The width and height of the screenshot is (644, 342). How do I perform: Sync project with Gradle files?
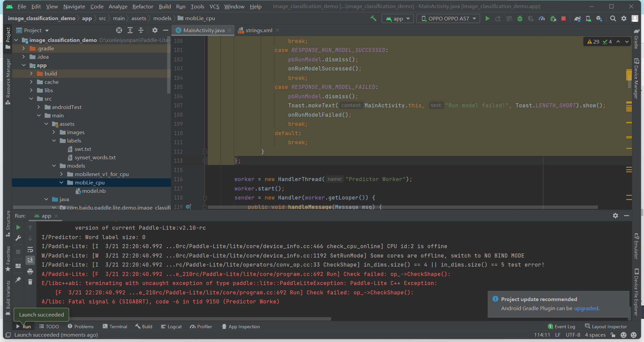point(577,18)
